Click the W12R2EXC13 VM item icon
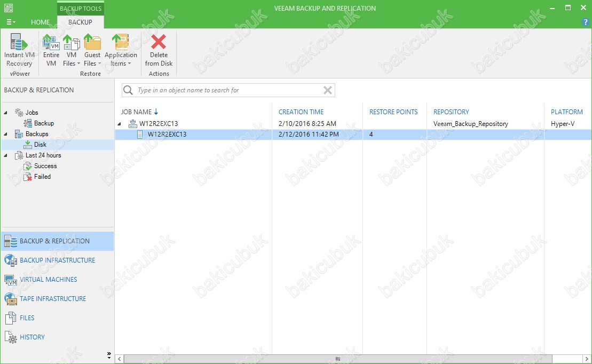 tap(140, 134)
